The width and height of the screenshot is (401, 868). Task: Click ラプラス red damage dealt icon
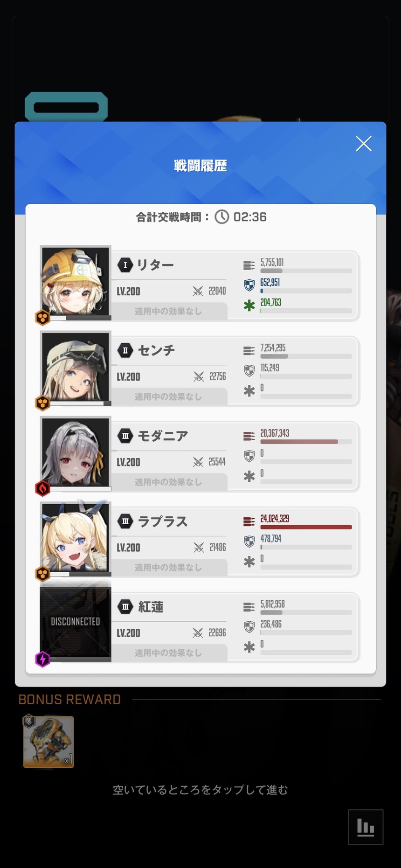(249, 521)
